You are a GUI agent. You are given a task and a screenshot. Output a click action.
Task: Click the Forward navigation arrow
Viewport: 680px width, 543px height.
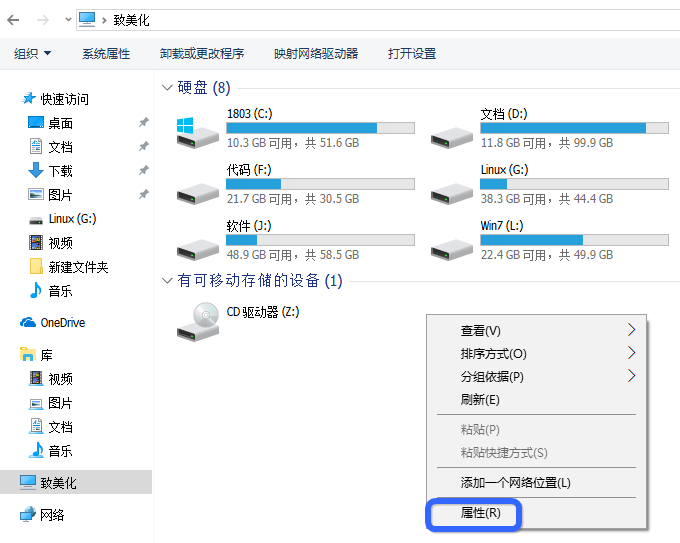pos(42,20)
